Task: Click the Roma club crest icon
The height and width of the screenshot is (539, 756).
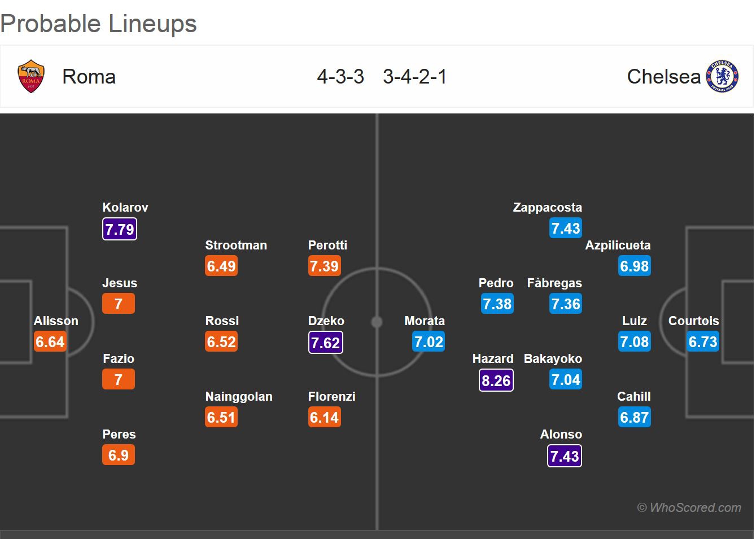Action: click(31, 76)
